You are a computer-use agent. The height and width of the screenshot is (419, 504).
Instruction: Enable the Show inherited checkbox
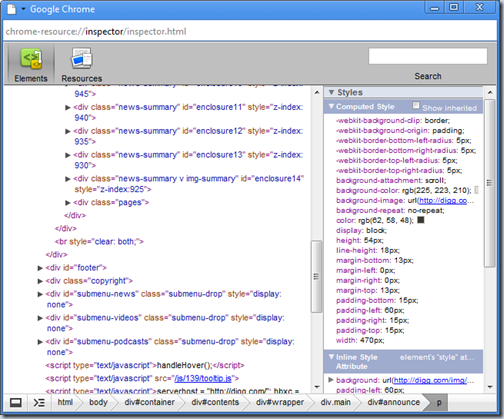416,105
